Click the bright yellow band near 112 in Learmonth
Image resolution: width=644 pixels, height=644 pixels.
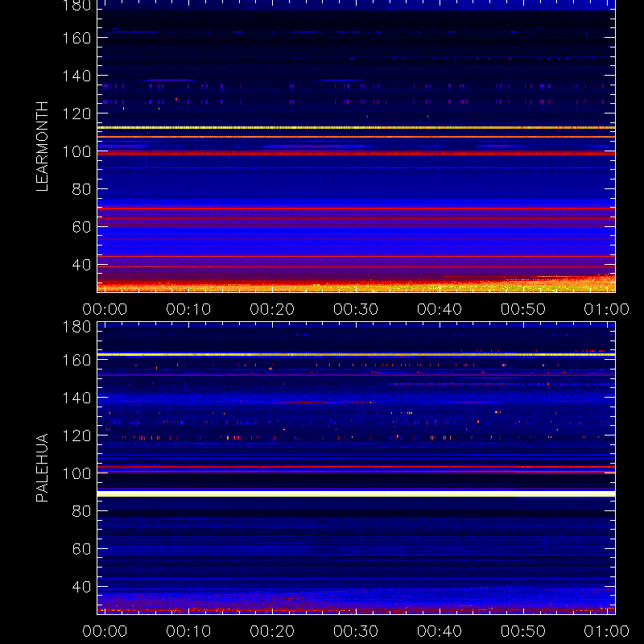356,128
